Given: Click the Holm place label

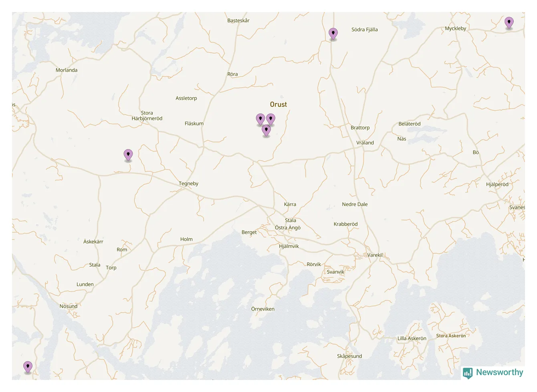Looking at the screenshot, I should [186, 239].
